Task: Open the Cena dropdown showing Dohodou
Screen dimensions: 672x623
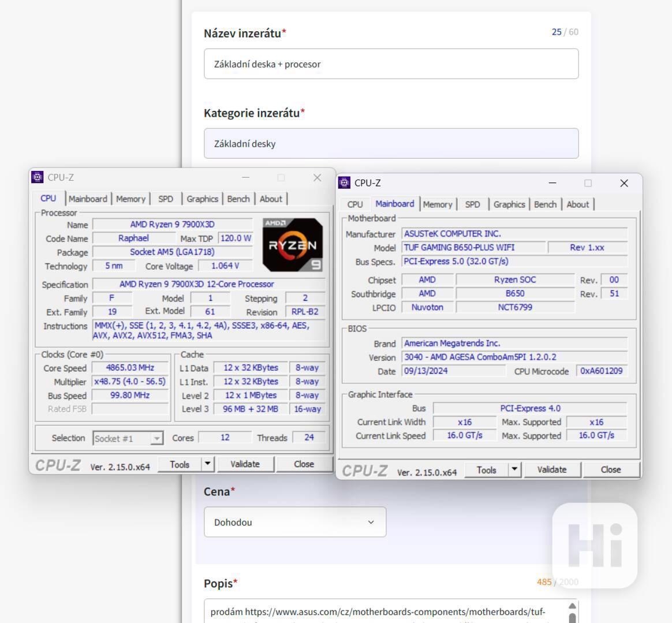Action: coord(295,522)
